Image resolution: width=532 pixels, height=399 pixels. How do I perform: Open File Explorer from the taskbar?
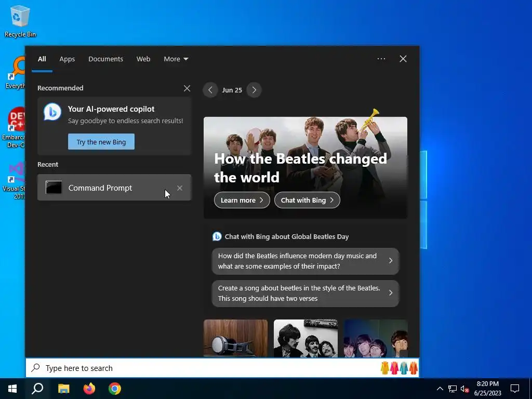coord(63,389)
